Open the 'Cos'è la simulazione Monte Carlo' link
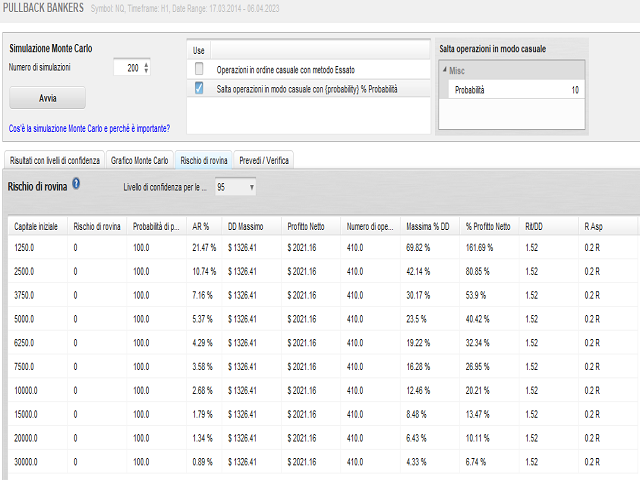Viewport: 640px width, 480px height. (x=89, y=128)
